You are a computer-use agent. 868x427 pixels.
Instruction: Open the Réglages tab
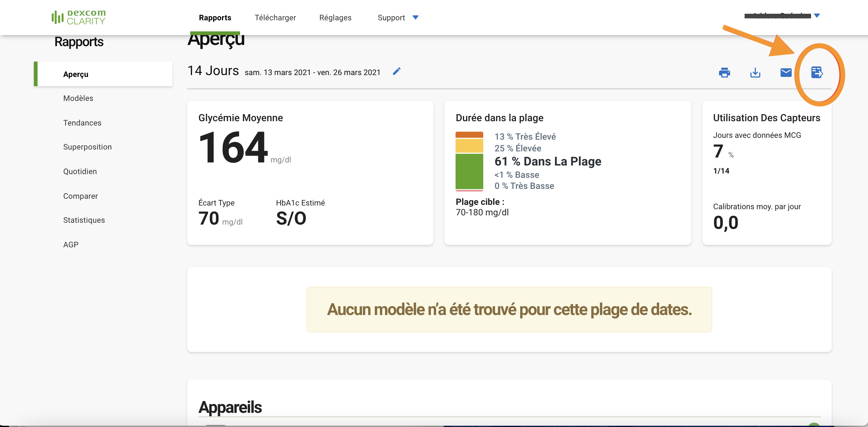click(x=335, y=18)
